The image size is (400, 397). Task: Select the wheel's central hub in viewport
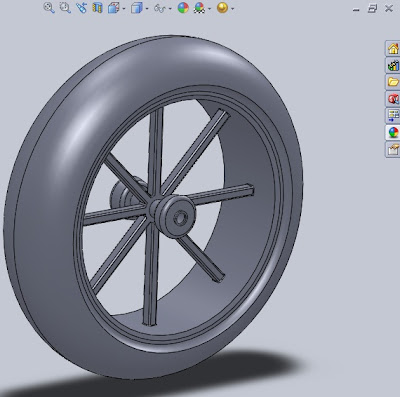[x=176, y=217]
